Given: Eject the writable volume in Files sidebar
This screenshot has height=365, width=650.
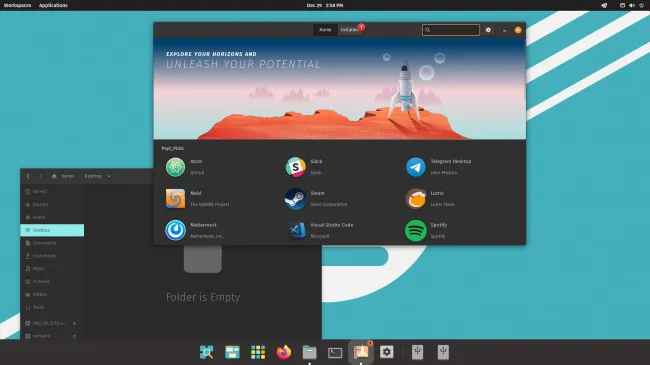Looking at the screenshot, I should pos(75,336).
